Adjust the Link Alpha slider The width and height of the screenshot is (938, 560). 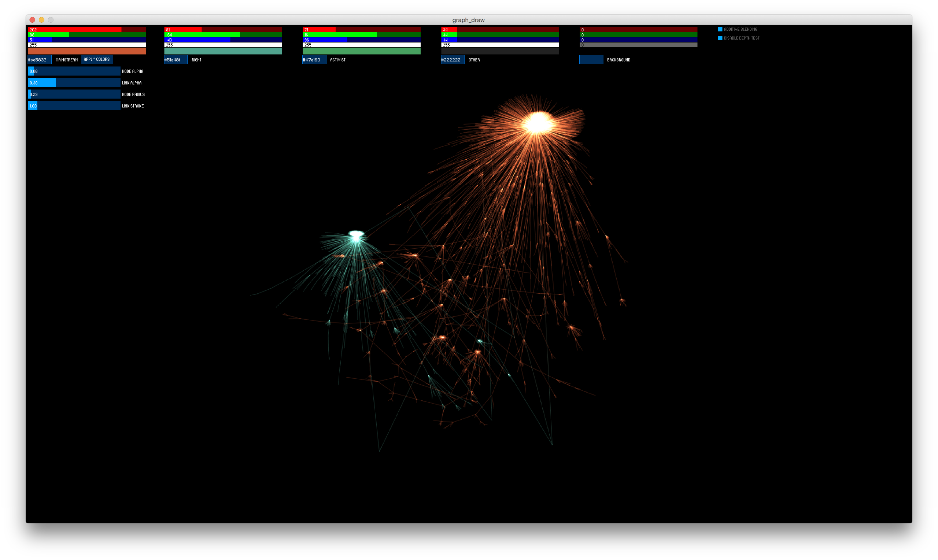pos(74,83)
